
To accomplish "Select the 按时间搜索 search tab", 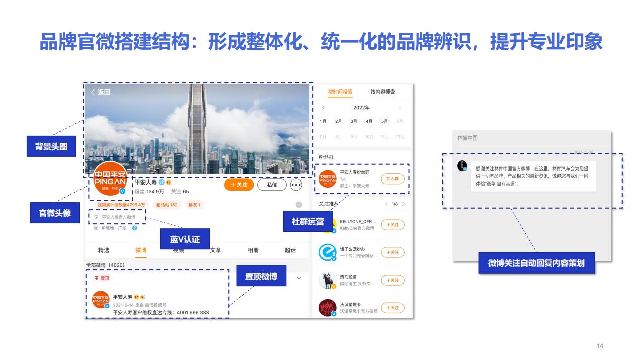I will tap(340, 92).
